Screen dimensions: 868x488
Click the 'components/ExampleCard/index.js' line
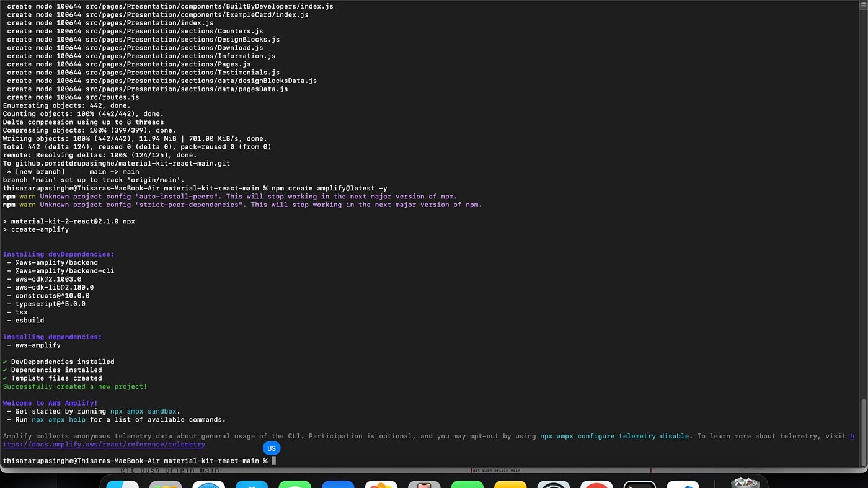click(157, 14)
